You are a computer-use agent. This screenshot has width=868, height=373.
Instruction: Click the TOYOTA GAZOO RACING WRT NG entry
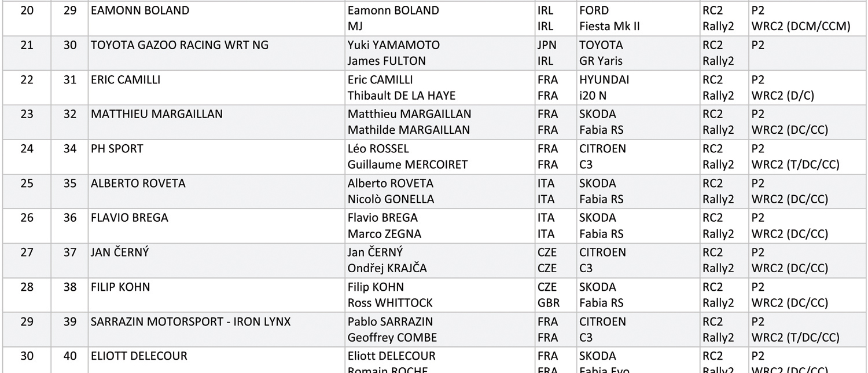(179, 45)
